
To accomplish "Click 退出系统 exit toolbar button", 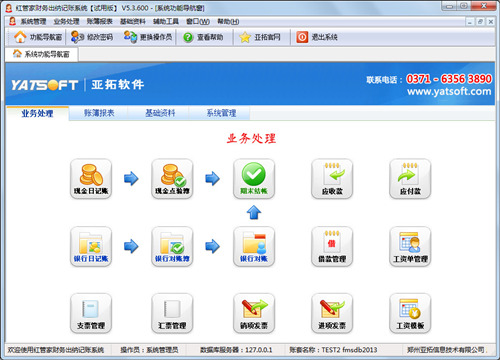I will 317,37.
